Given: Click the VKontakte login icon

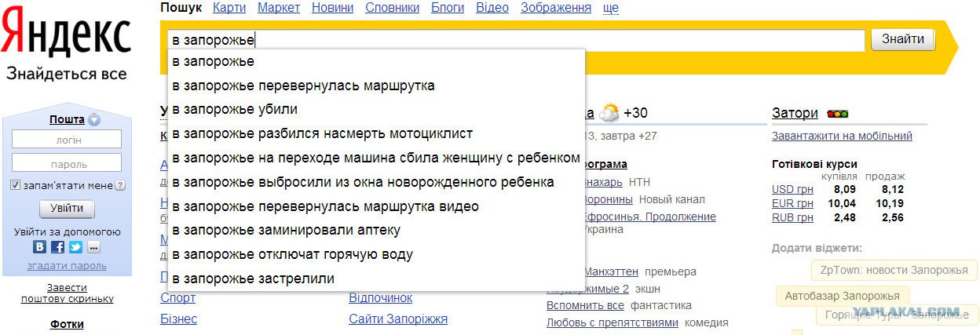Looking at the screenshot, I should pyautogui.click(x=39, y=247).
